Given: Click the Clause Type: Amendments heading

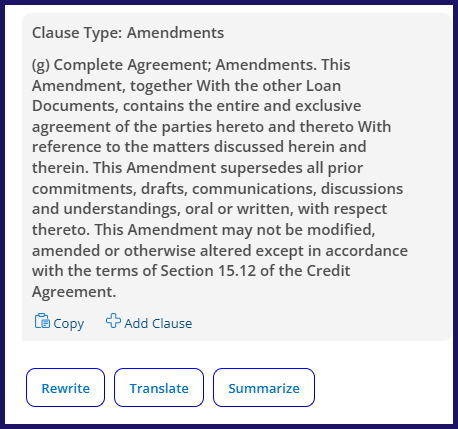Looking at the screenshot, I should click(x=128, y=33).
